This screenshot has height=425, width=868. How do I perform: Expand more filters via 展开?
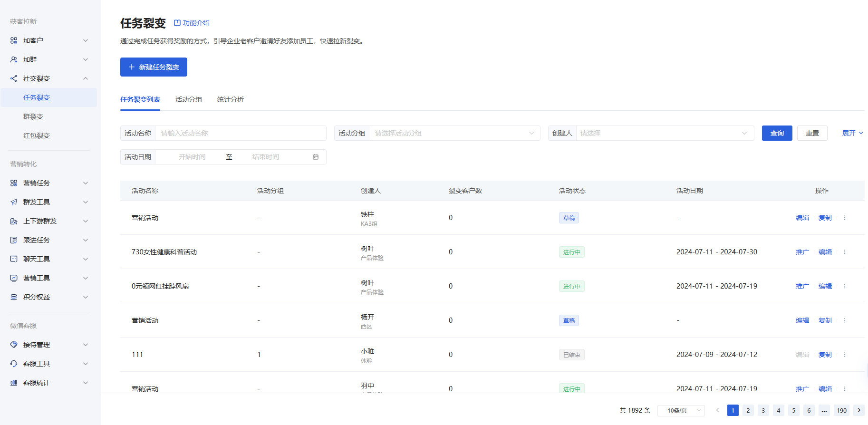[853, 133]
